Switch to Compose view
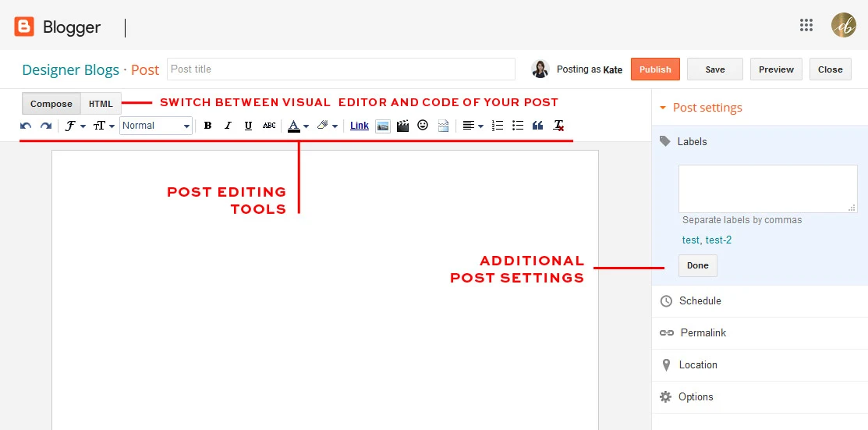 (x=51, y=104)
